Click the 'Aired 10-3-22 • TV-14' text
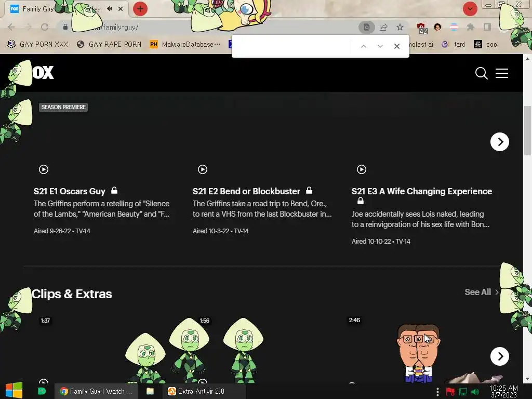 (220, 231)
